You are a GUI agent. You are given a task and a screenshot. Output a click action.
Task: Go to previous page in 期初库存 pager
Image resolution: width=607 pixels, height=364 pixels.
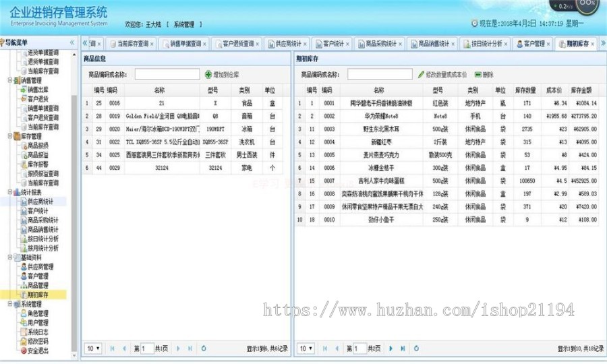pos(337,348)
